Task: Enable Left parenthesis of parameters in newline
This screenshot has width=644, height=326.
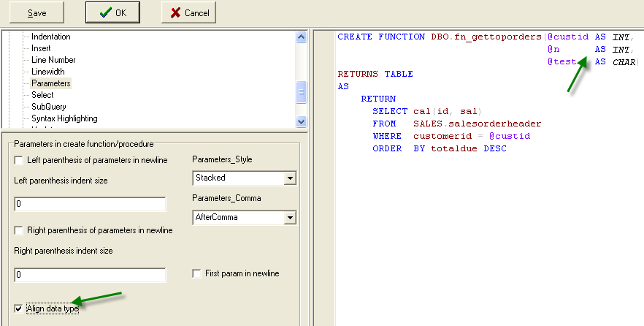Action: click(x=18, y=160)
